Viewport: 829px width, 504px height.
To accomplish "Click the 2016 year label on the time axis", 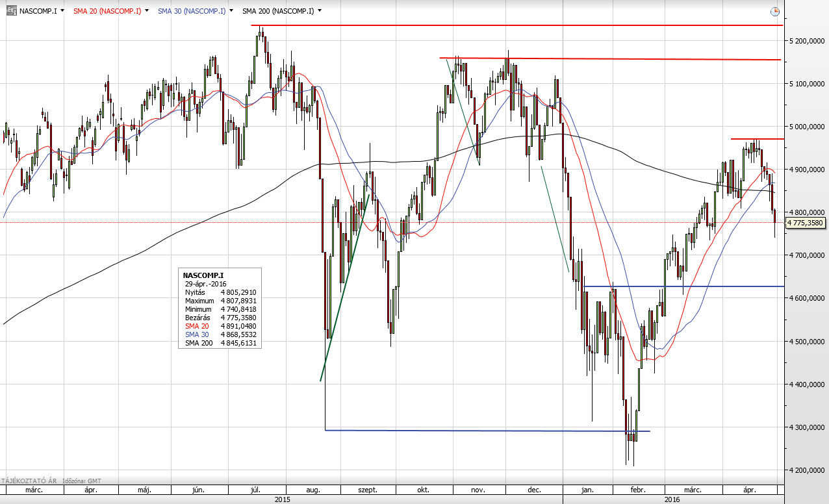I will tap(672, 499).
